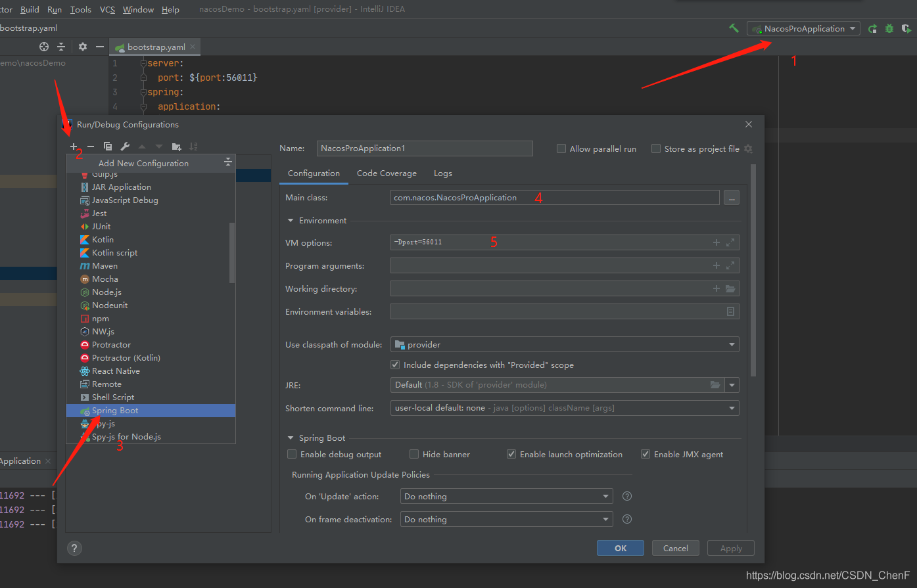Select JUnit in the configuration list
The width and height of the screenshot is (917, 588).
tap(151, 227)
